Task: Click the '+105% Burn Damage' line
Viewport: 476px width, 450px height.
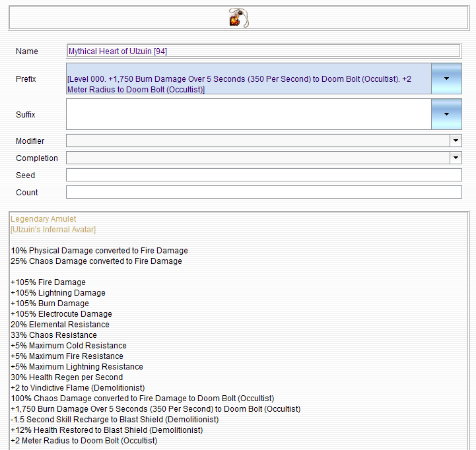Action: coord(50,304)
